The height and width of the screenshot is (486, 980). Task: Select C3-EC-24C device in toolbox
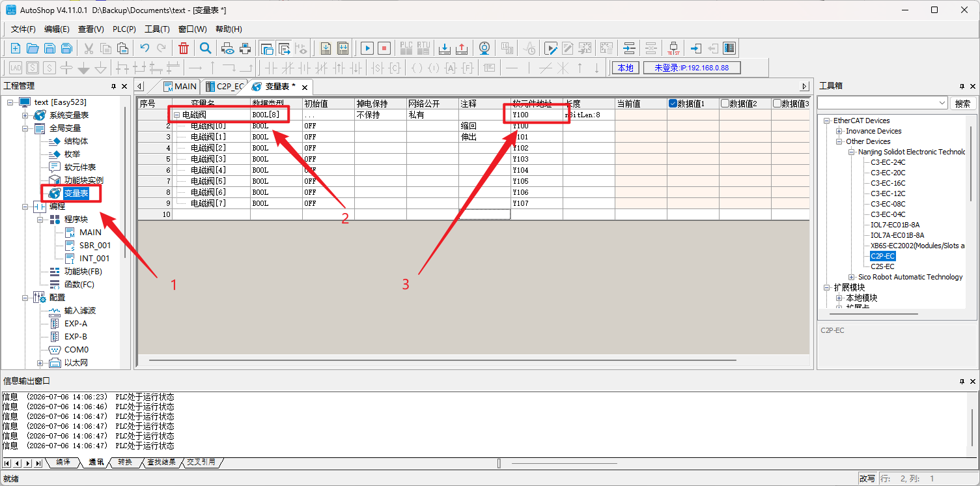888,162
